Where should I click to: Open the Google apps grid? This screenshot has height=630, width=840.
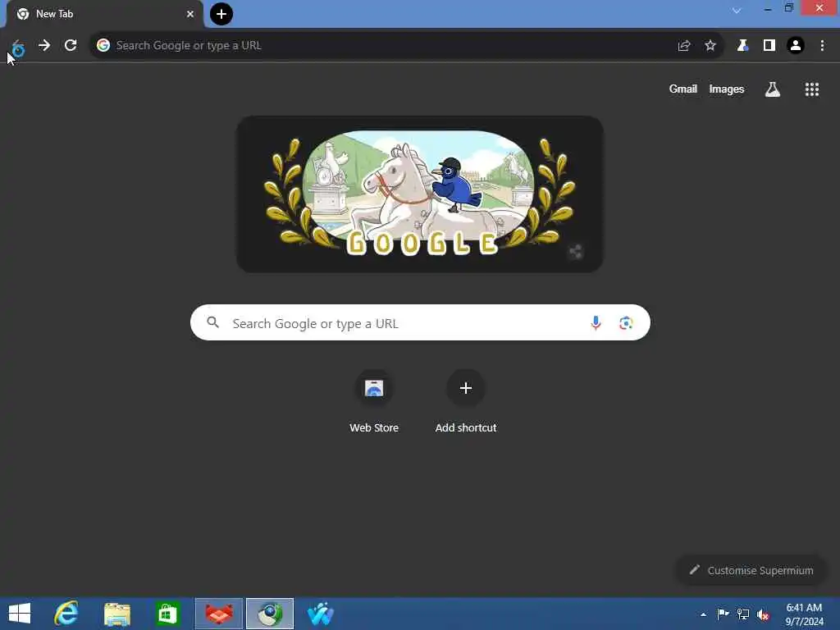coord(812,89)
